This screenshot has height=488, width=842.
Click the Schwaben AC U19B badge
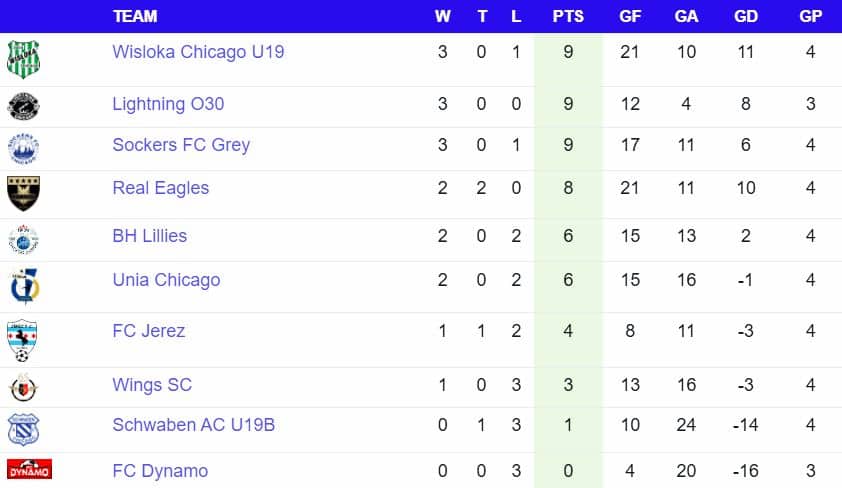tap(23, 428)
